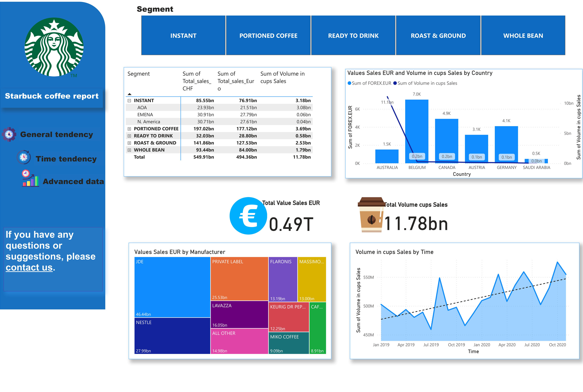Viewport: 583px width, 392px height.
Task: Click the Starbucks logo
Action: click(x=54, y=47)
